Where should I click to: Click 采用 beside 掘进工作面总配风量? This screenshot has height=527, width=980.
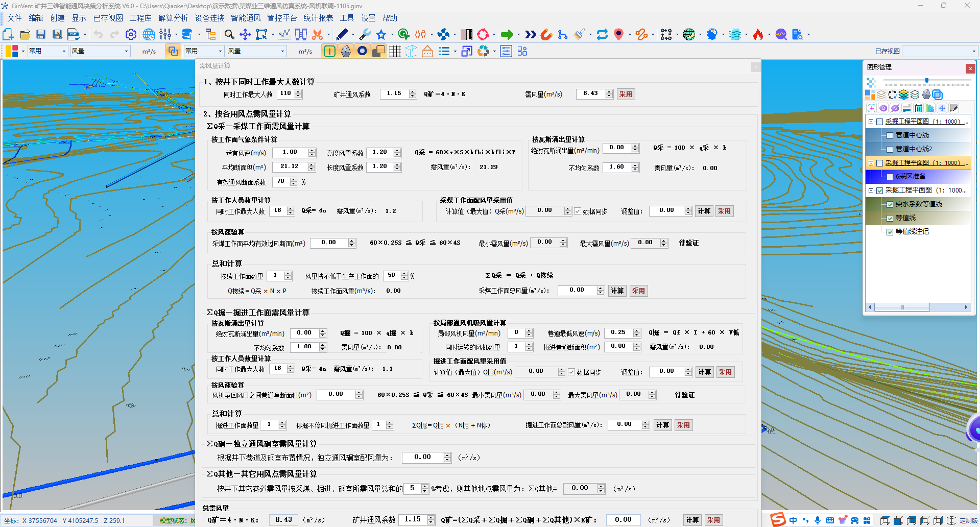pyautogui.click(x=683, y=425)
